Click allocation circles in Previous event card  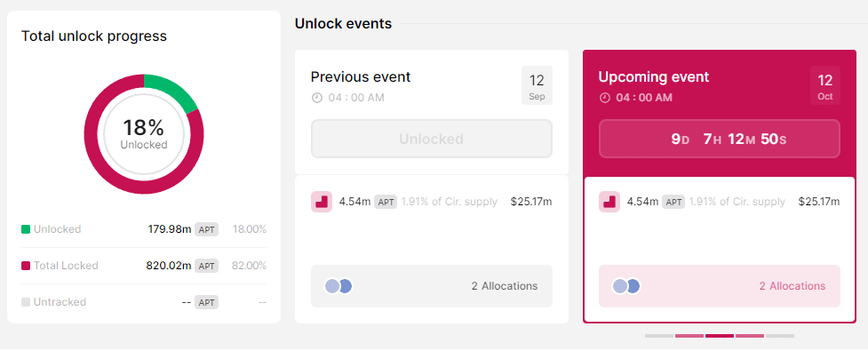[338, 286]
